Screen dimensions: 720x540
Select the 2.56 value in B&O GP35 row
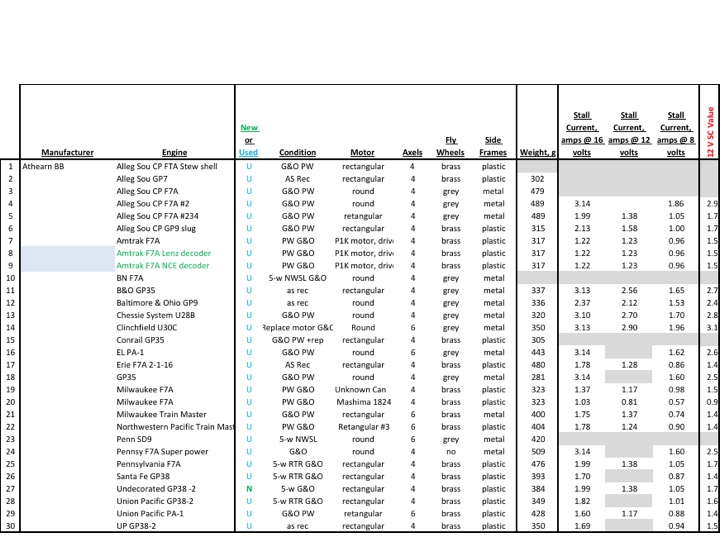click(x=629, y=291)
